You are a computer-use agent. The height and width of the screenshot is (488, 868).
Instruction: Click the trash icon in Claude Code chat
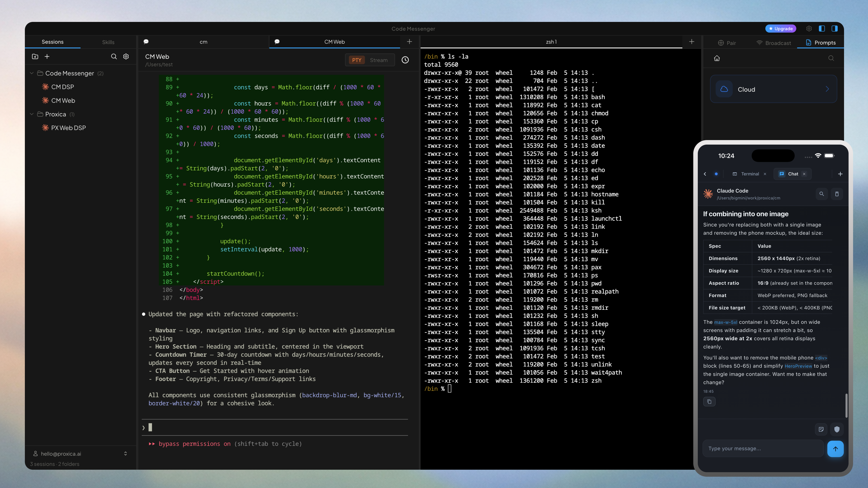837,194
